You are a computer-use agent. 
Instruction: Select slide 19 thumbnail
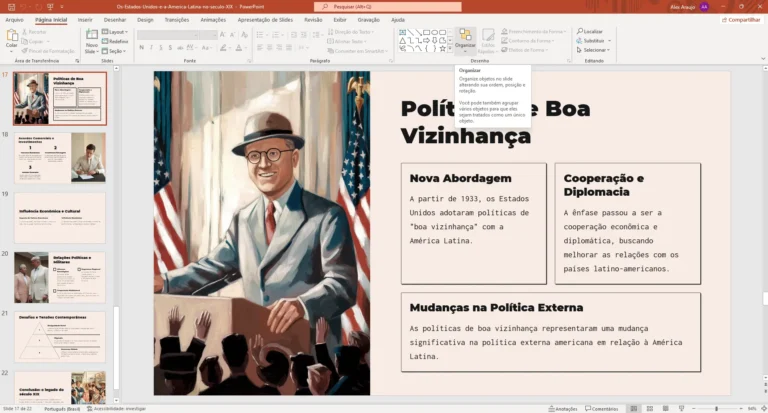pyautogui.click(x=60, y=218)
